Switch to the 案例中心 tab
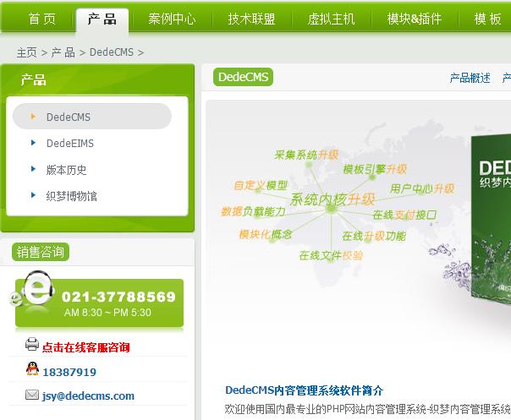The image size is (511, 420). tap(172, 19)
